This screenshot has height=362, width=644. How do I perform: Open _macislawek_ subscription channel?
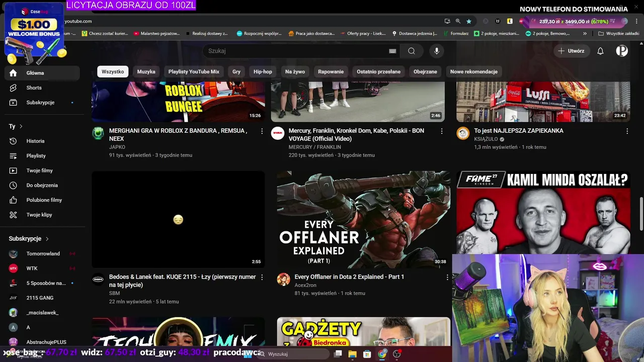pos(42,313)
